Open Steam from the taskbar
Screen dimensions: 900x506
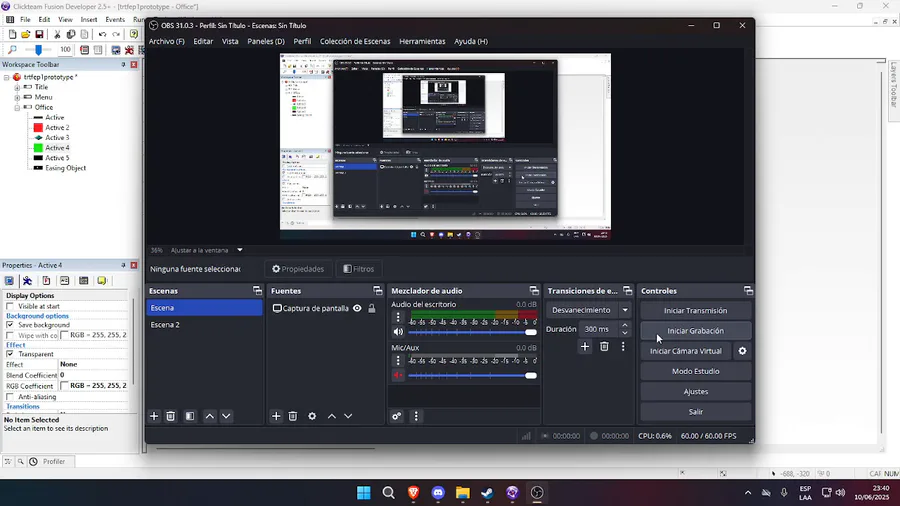tap(487, 492)
